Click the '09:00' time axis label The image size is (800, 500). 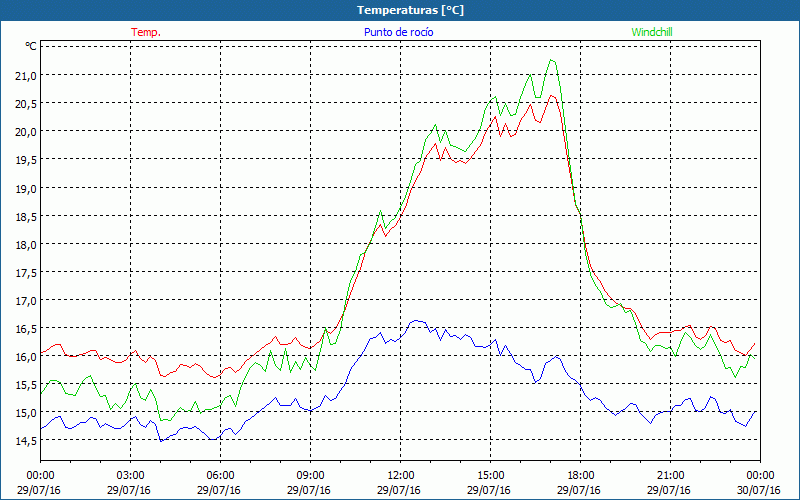click(310, 476)
